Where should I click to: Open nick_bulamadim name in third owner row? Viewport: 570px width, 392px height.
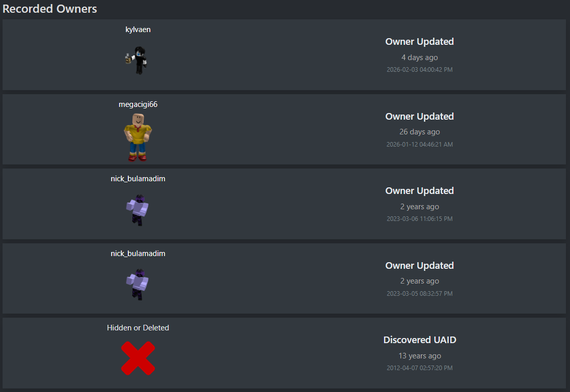coord(138,179)
